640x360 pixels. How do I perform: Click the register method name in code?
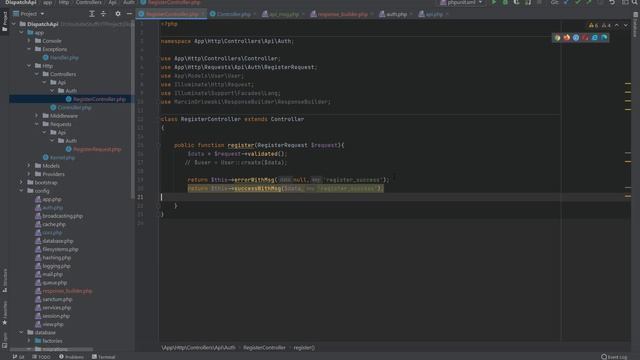pyautogui.click(x=240, y=145)
